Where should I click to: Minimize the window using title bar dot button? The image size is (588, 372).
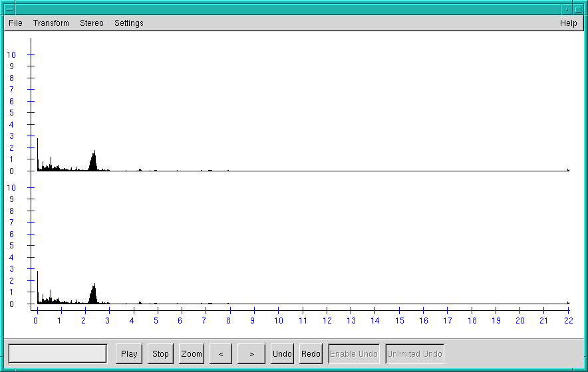[x=566, y=9]
